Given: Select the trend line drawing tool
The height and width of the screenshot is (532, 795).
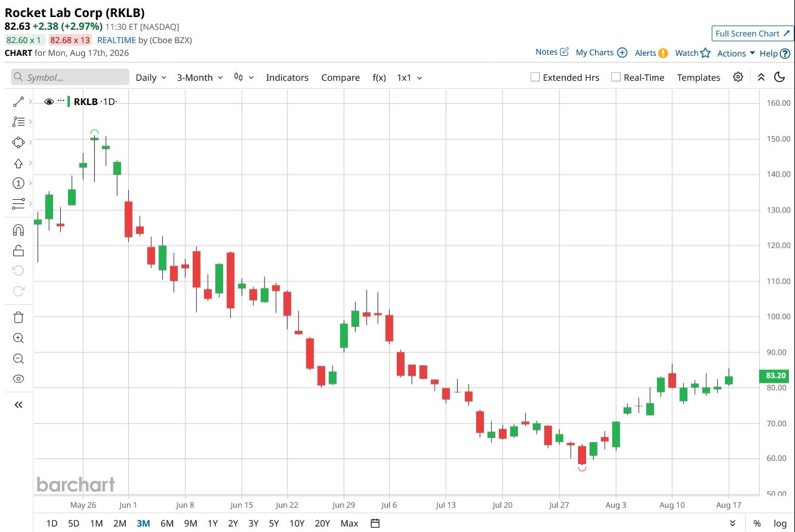Looking at the screenshot, I should (18, 102).
